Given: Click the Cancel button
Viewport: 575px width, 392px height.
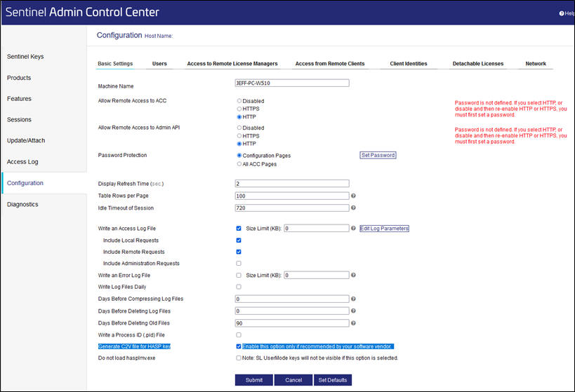Looking at the screenshot, I should [x=293, y=380].
